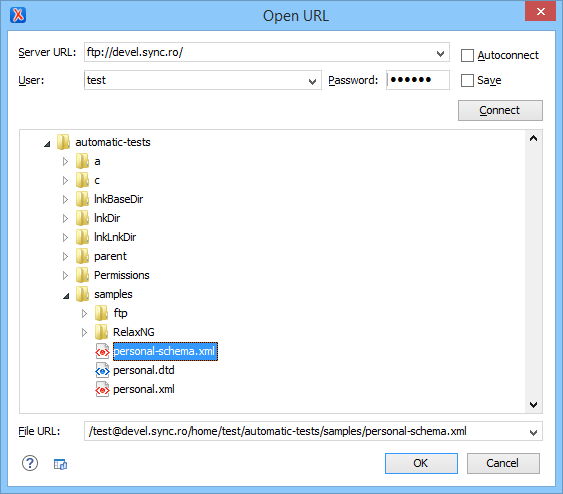
Task: Tick the Save password checkbox
Action: (467, 80)
